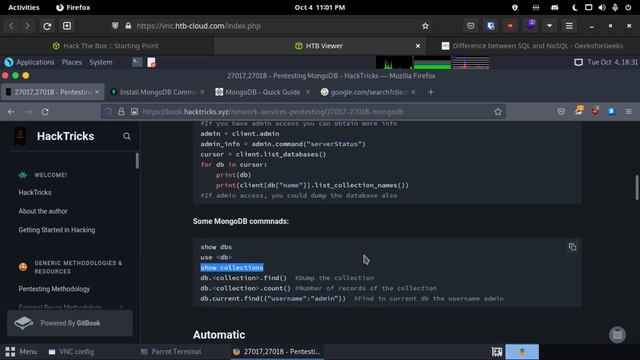This screenshot has width=640, height=360.
Task: Select 27017,27018 Pentesti taskbar item
Action: pos(277,351)
